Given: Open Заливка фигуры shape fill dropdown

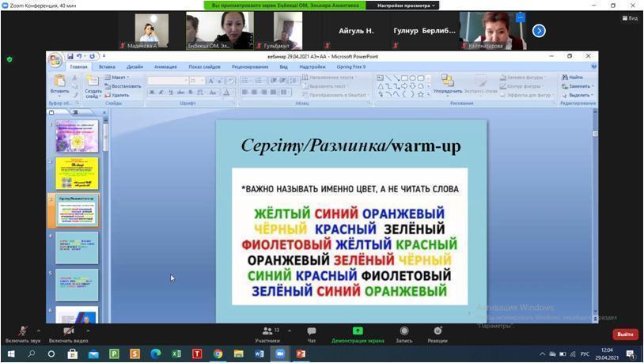Looking at the screenshot, I should click(522, 78).
